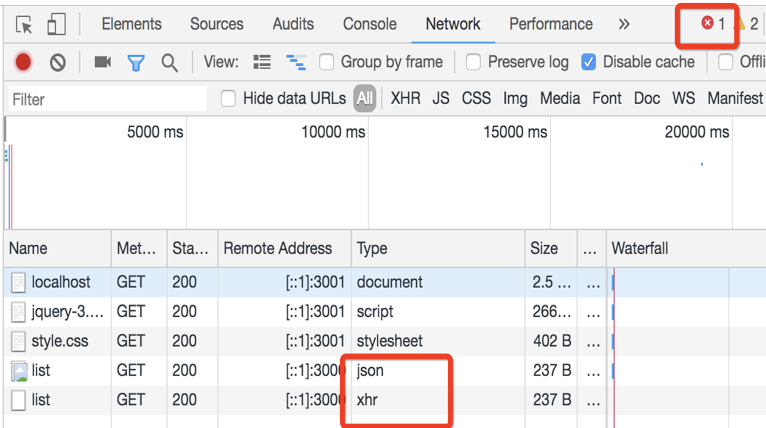Screen dimensions: 766x428
Task: Switch to the Console tab
Action: click(370, 24)
